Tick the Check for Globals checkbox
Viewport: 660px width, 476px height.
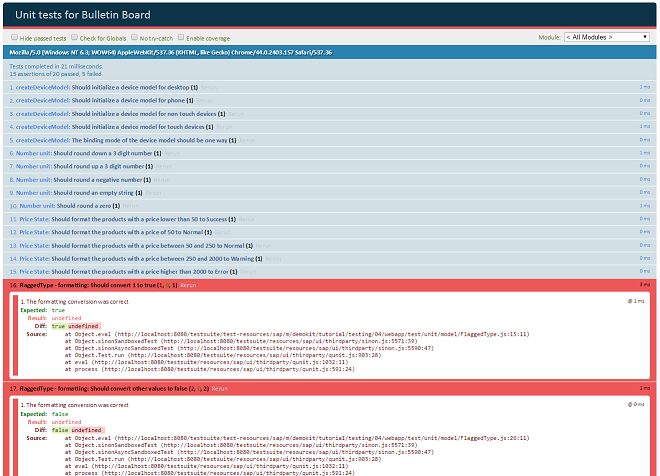click(x=74, y=37)
